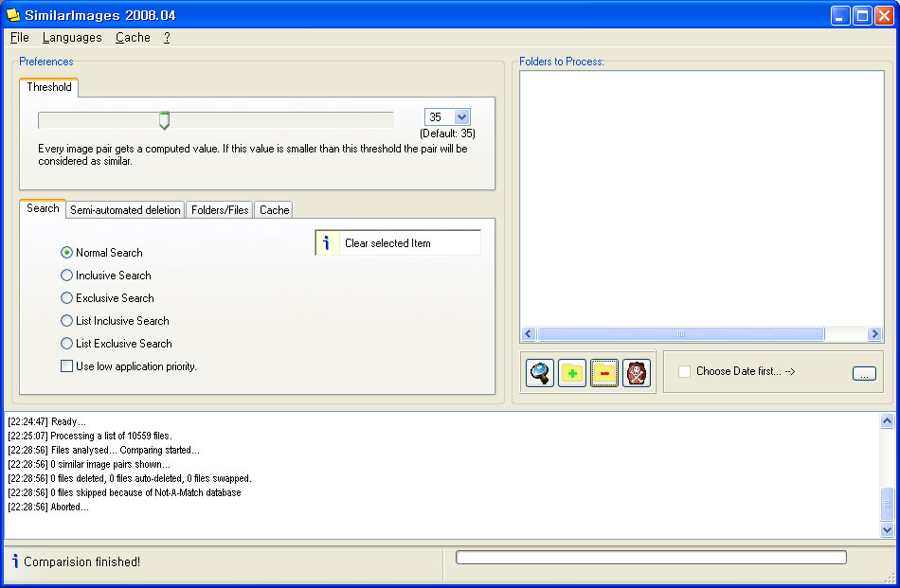
Task: Click the log panel vertical scrollbar thumb
Action: pyautogui.click(x=887, y=504)
